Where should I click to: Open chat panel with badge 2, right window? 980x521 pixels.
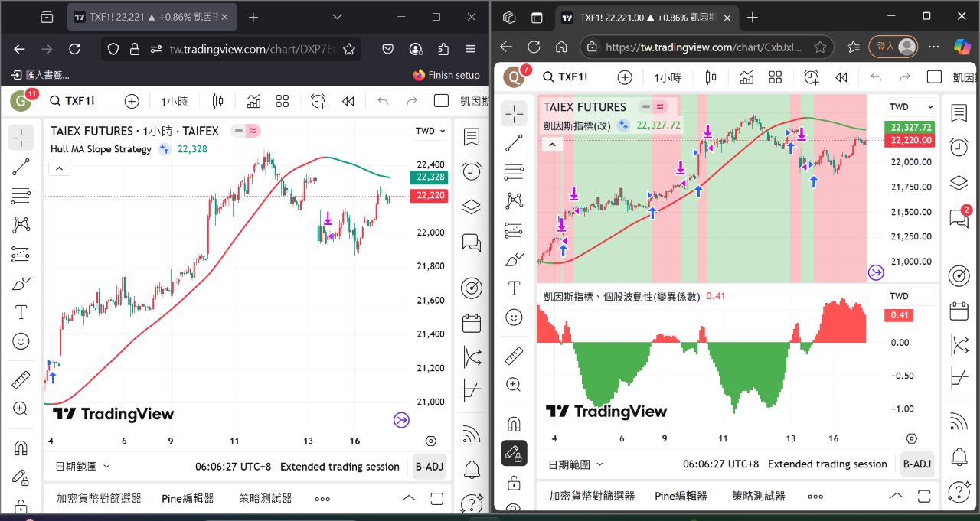tap(959, 217)
